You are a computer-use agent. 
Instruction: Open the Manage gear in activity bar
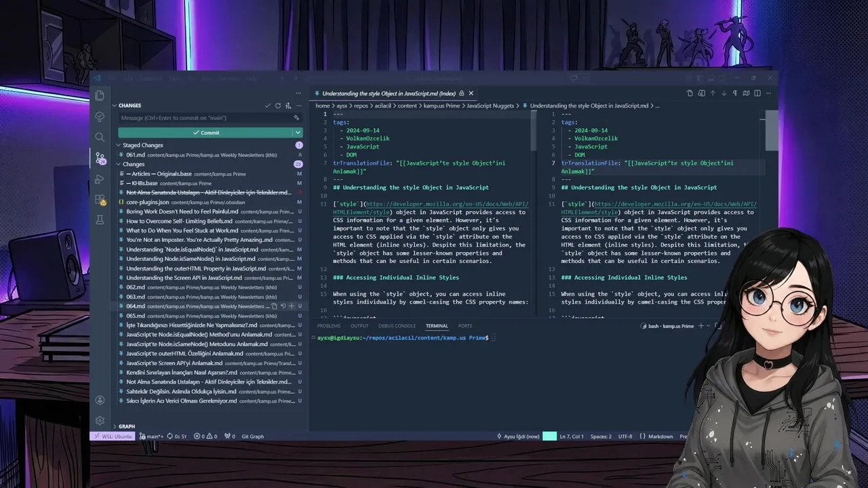click(100, 420)
